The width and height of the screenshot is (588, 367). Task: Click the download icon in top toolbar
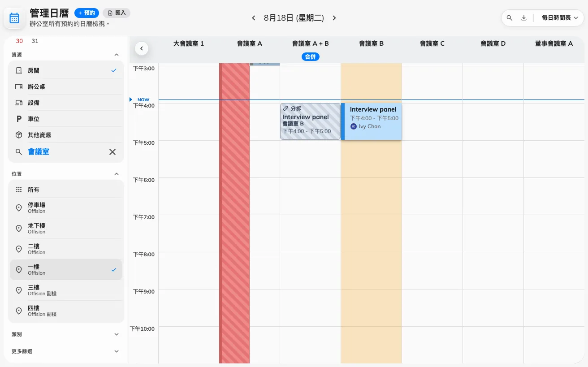click(x=524, y=18)
